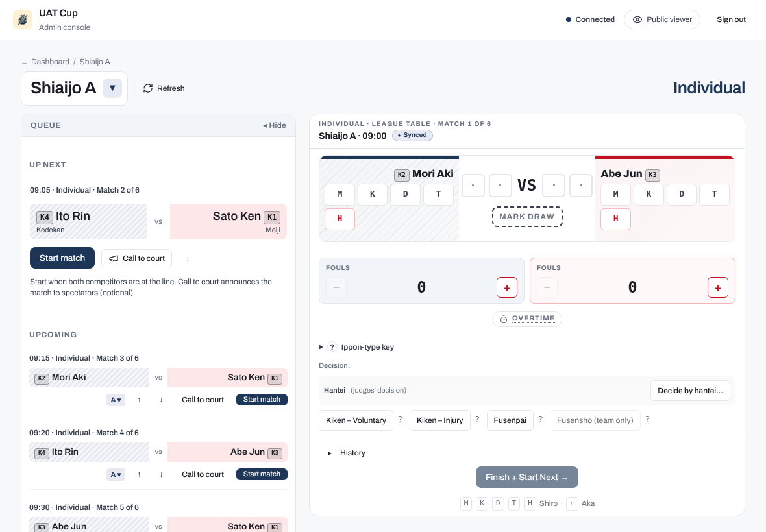This screenshot has width=766, height=532.
Task: Award H to Mori Aki
Action: (x=340, y=219)
